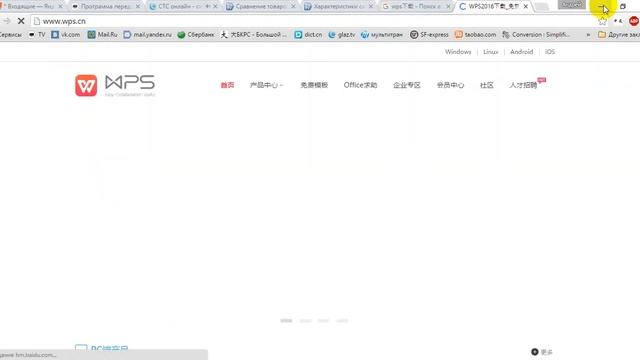Choose the Windows platform link
Viewport: 640px width, 360px height.
[458, 52]
